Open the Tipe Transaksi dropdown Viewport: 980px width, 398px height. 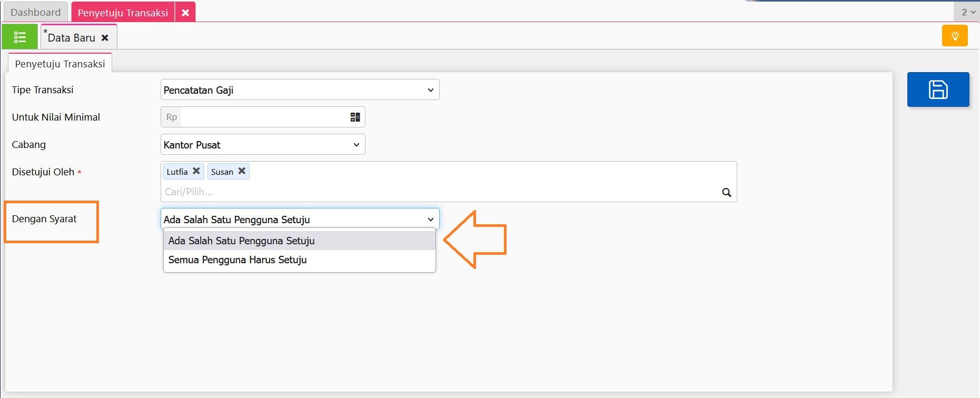point(299,90)
